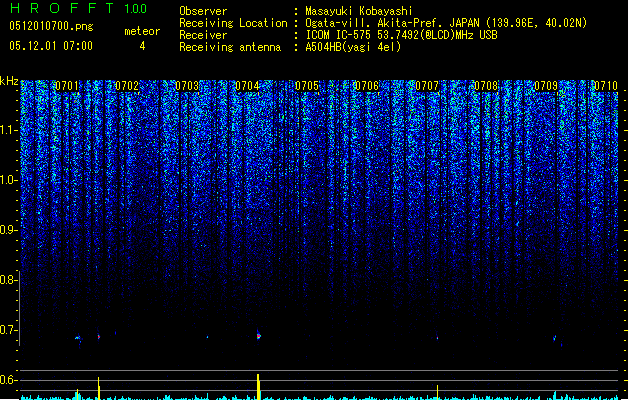Select the file name 0512010700.png
629x400 pixels.
coord(51,26)
